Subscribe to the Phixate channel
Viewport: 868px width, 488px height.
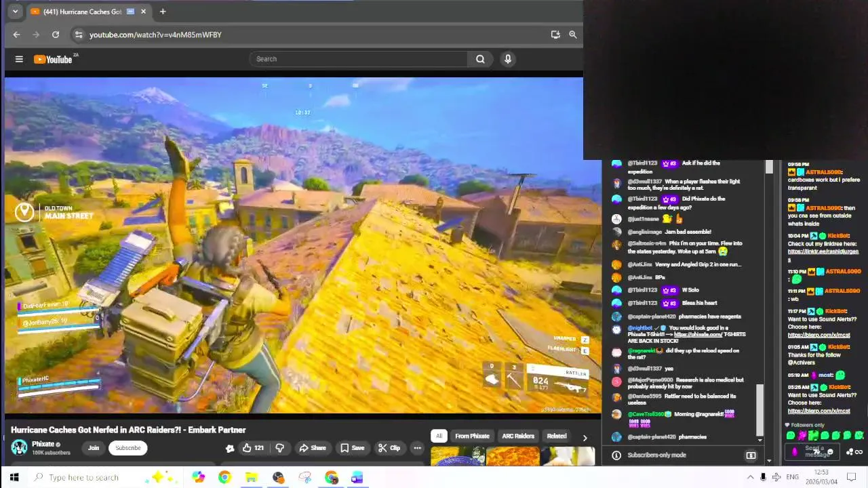pyautogui.click(x=127, y=448)
